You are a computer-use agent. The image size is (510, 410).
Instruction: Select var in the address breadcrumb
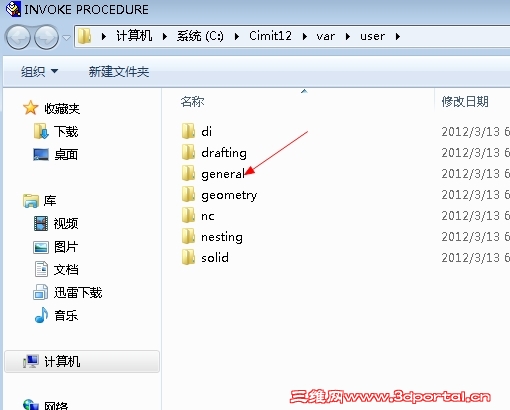326,36
